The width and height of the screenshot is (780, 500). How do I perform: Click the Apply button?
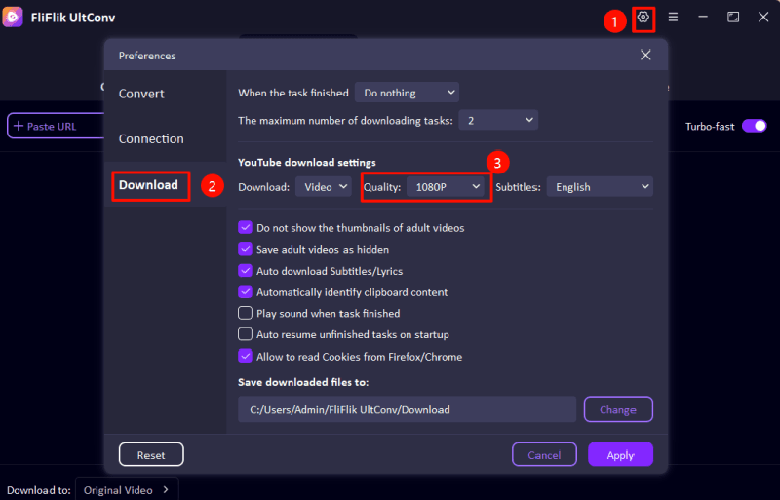[x=620, y=454]
